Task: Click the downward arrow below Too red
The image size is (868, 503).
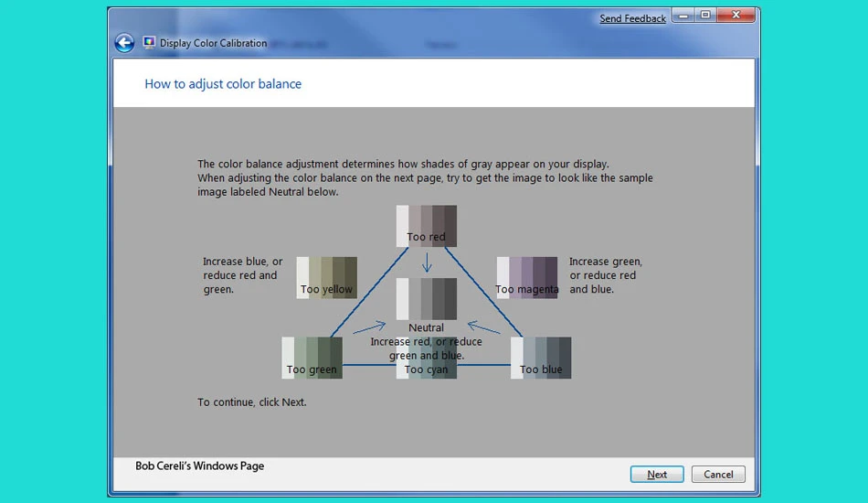Action: coord(427,262)
